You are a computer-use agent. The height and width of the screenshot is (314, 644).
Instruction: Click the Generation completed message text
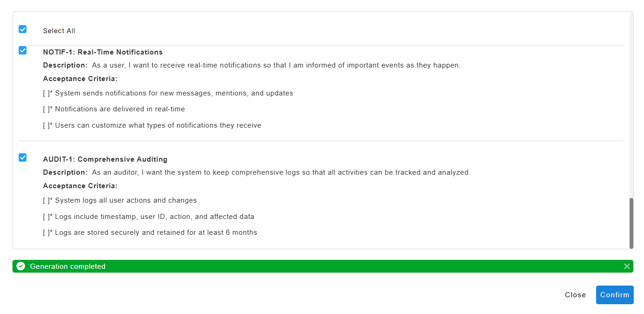(67, 266)
